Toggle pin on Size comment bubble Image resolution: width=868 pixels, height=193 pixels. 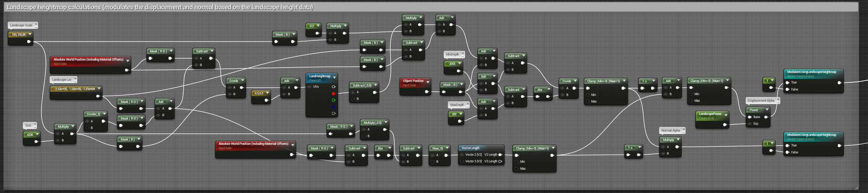35,125
